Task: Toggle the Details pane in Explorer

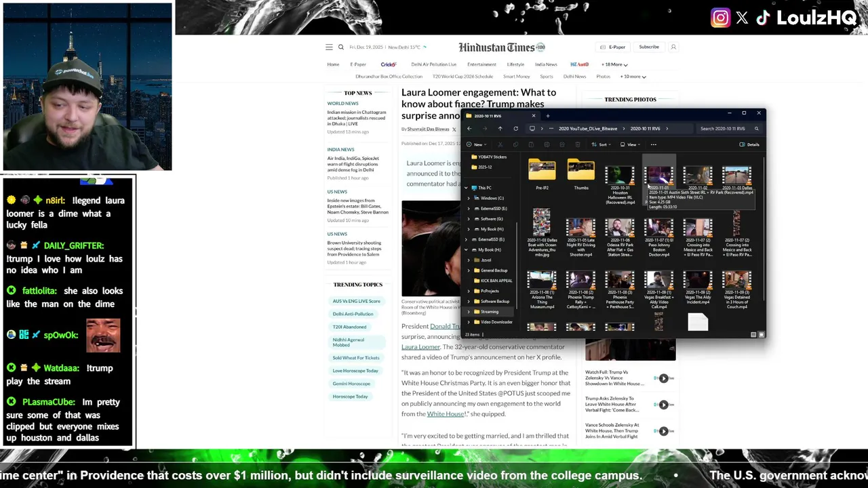Action: click(749, 144)
